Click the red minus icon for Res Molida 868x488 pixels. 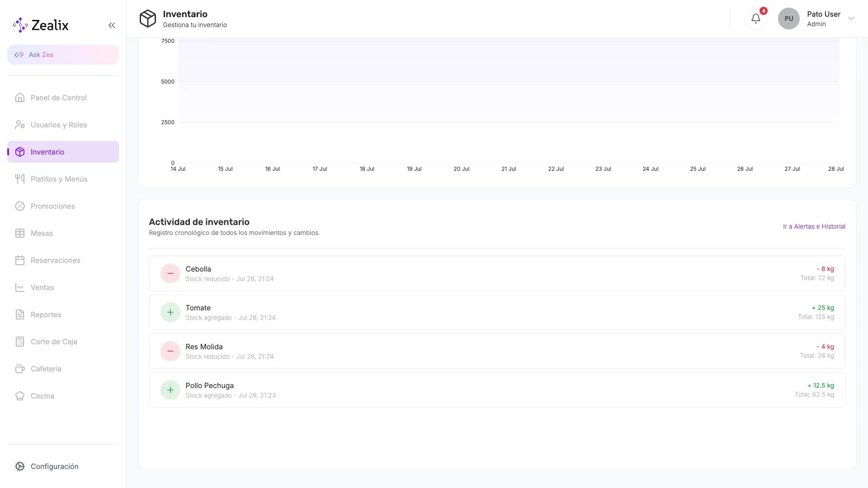pos(170,351)
